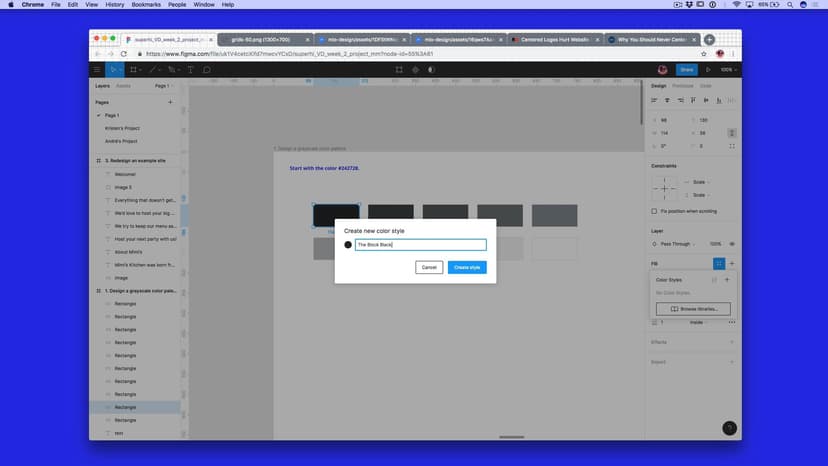This screenshot has width=828, height=466.
Task: Switch to the Assets tab
Action: coord(124,86)
